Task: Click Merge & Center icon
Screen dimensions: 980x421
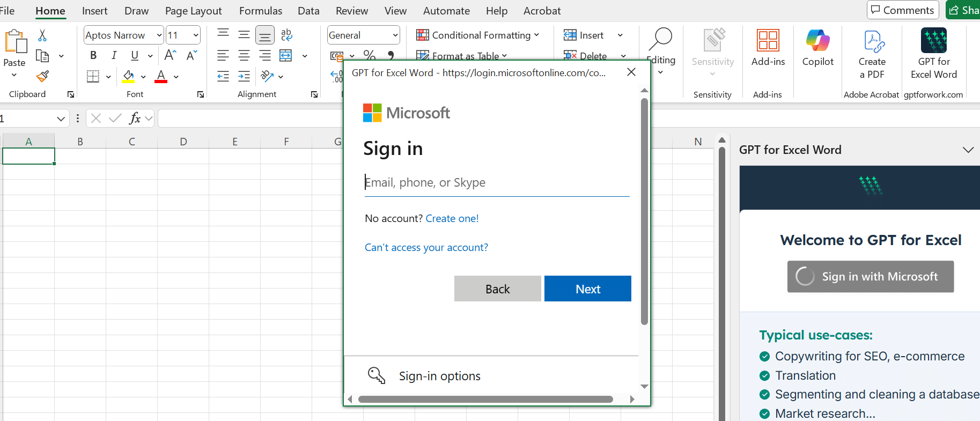Action: [286, 55]
